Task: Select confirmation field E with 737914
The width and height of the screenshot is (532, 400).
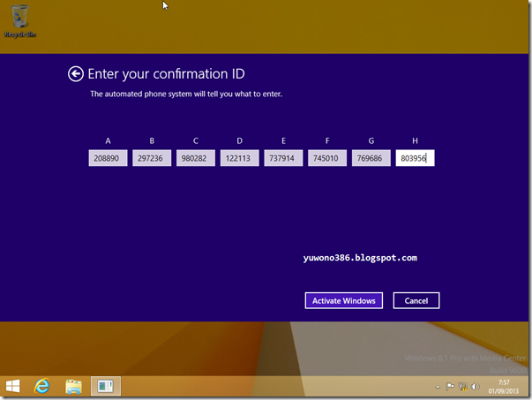Action: click(x=283, y=158)
